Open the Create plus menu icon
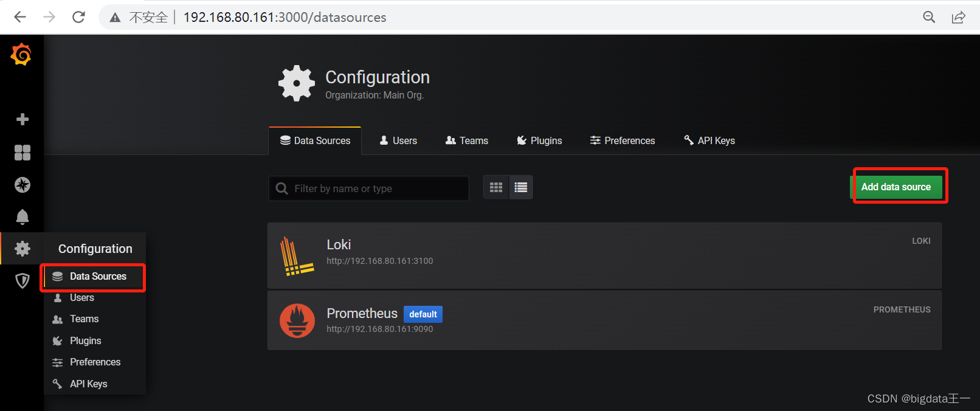The image size is (980, 411). [22, 119]
